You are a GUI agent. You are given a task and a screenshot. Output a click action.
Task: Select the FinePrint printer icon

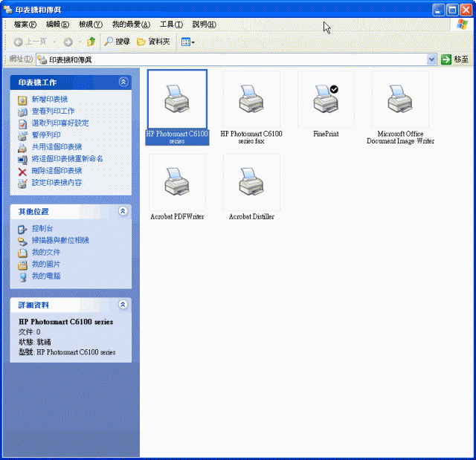click(326, 99)
